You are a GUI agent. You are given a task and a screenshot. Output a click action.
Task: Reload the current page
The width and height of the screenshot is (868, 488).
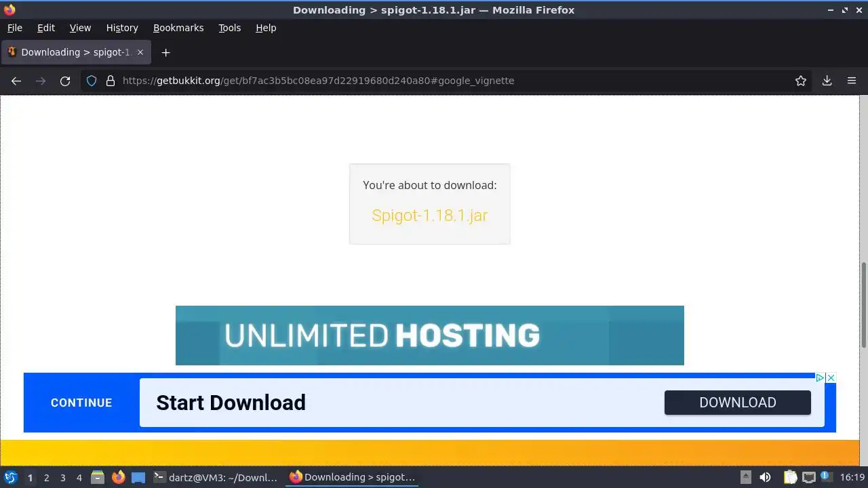click(x=65, y=81)
